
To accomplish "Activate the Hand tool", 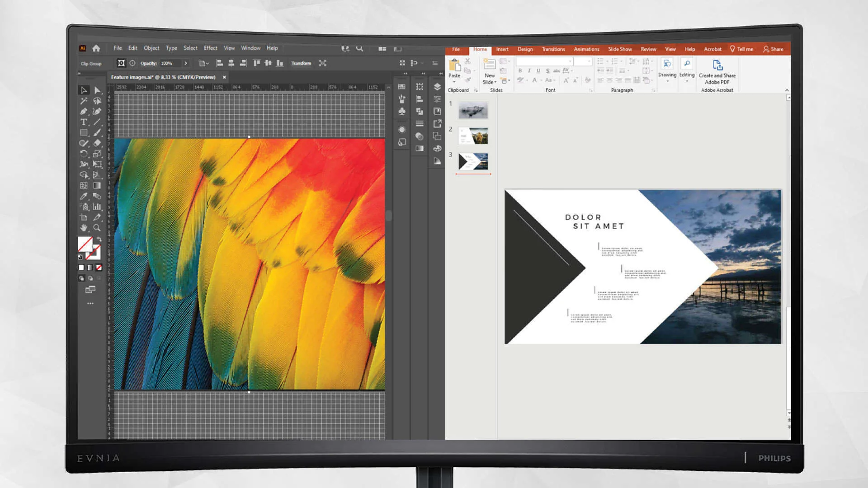I will tap(84, 228).
